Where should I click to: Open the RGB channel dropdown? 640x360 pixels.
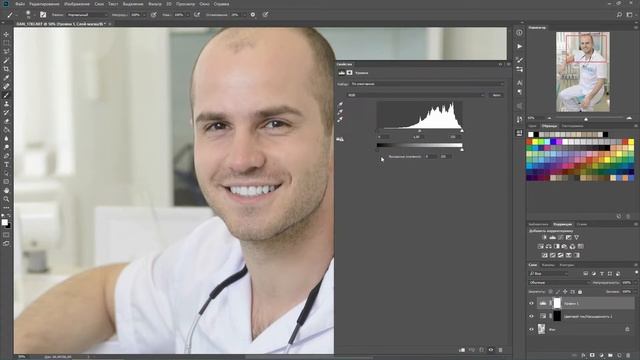pos(416,95)
